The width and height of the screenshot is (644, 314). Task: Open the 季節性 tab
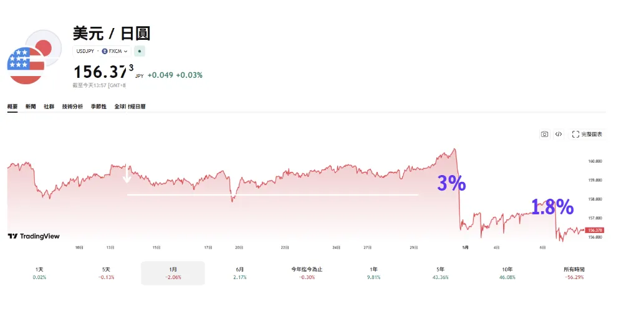[x=99, y=107]
